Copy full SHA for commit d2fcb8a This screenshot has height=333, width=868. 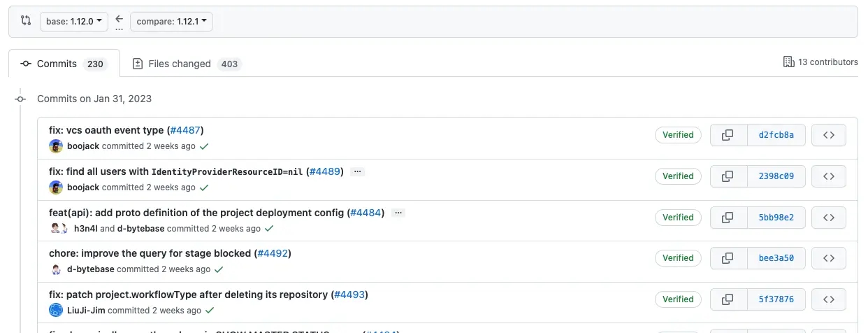728,135
